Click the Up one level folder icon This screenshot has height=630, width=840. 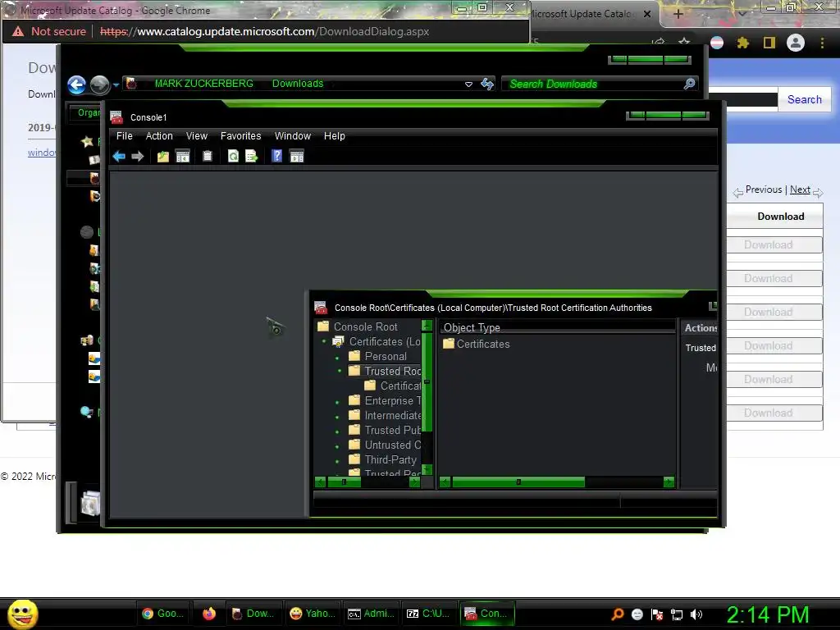[163, 156]
